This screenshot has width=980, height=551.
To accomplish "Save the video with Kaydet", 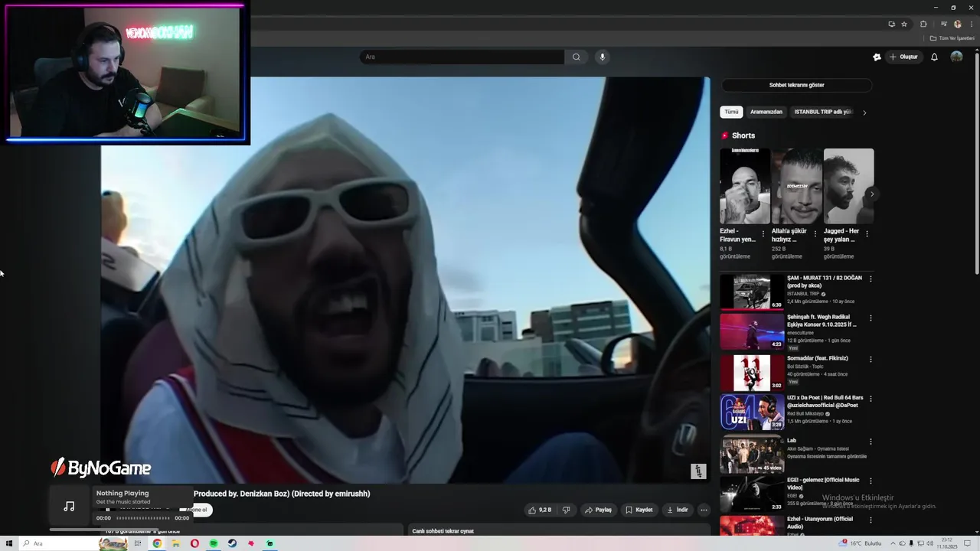I will pos(639,510).
